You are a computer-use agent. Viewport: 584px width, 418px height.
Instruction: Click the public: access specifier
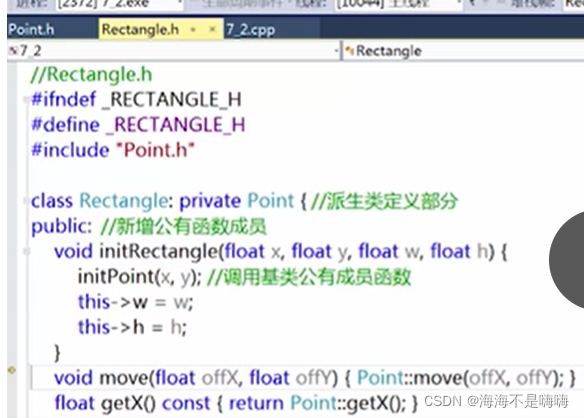61,227
